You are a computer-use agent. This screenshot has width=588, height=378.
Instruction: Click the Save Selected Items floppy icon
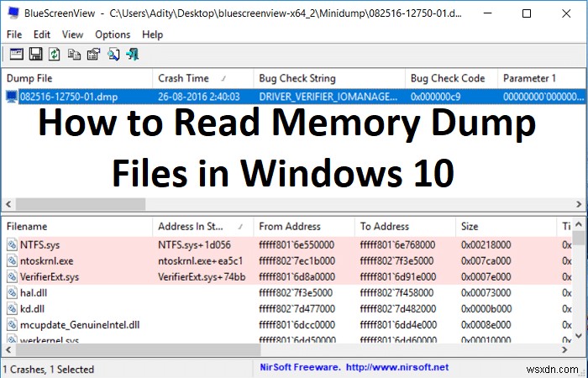tap(35, 55)
